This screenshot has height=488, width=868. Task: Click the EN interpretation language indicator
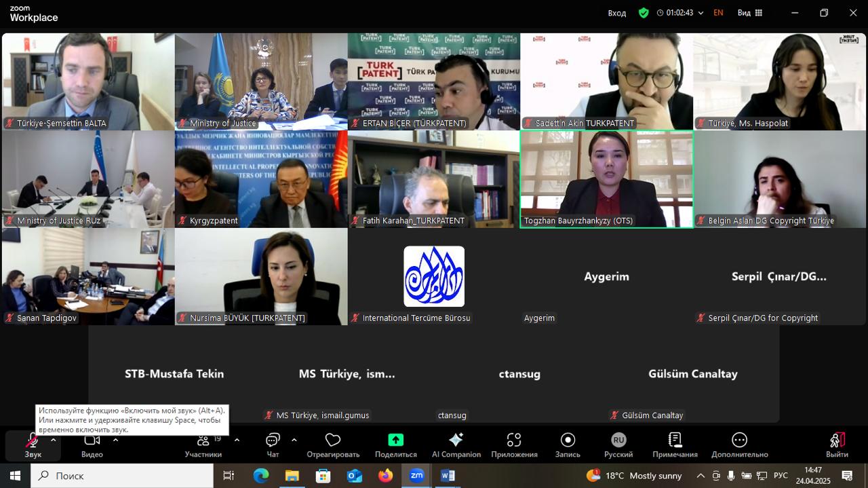(x=718, y=13)
